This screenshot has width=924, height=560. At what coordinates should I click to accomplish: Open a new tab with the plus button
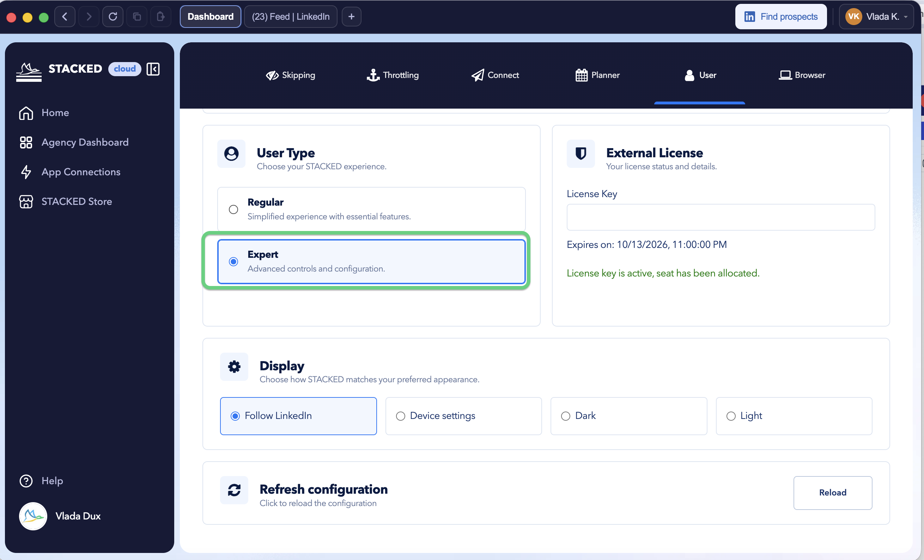tap(351, 17)
